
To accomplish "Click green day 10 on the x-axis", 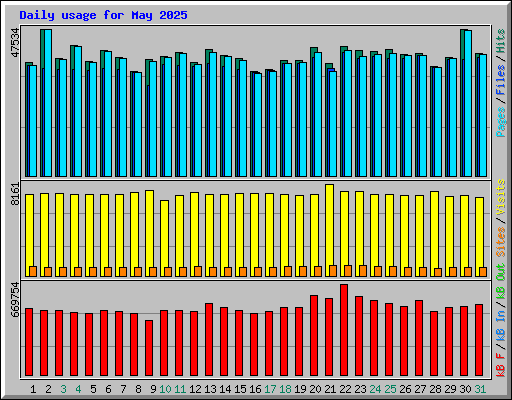I will point(165,389).
